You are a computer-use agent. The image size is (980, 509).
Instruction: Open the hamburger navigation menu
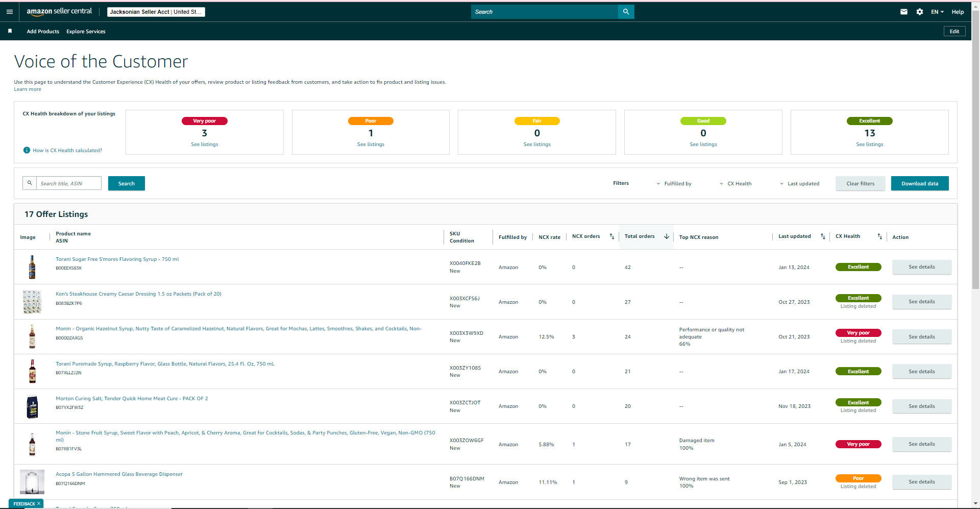click(10, 12)
